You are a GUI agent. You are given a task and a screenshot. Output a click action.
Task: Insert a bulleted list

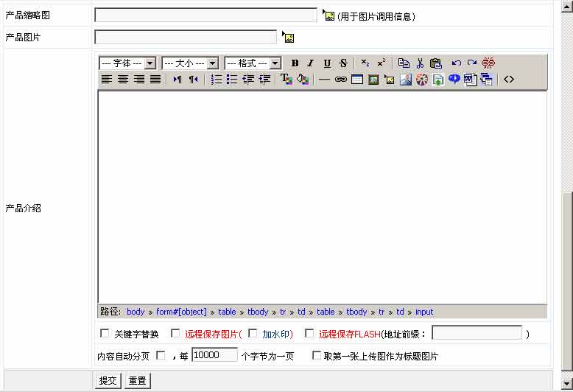click(x=232, y=79)
